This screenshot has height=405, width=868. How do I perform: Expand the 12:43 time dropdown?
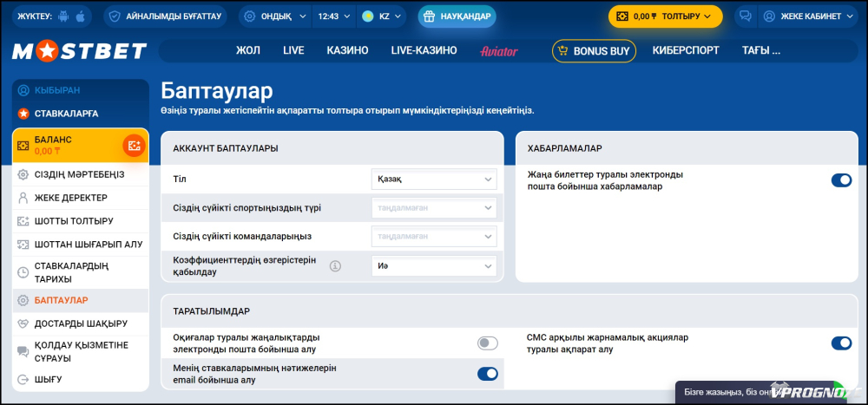click(334, 16)
